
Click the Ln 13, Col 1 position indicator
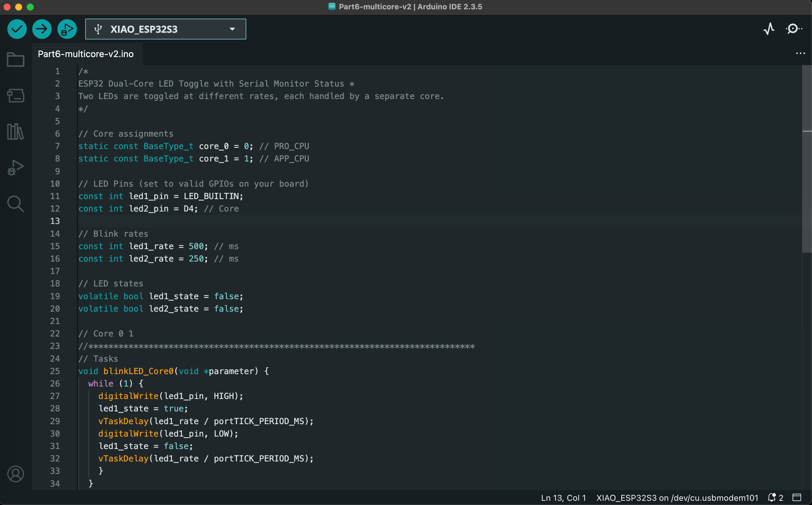click(563, 498)
